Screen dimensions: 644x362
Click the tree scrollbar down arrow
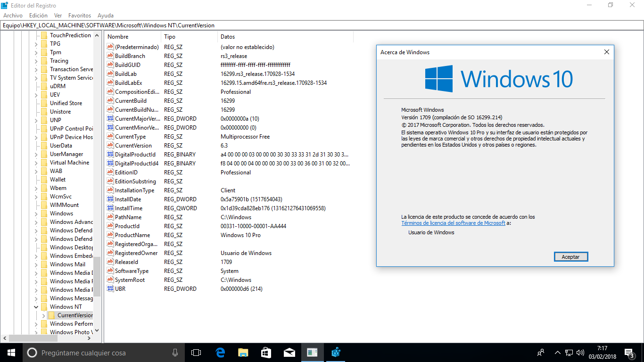[97, 331]
